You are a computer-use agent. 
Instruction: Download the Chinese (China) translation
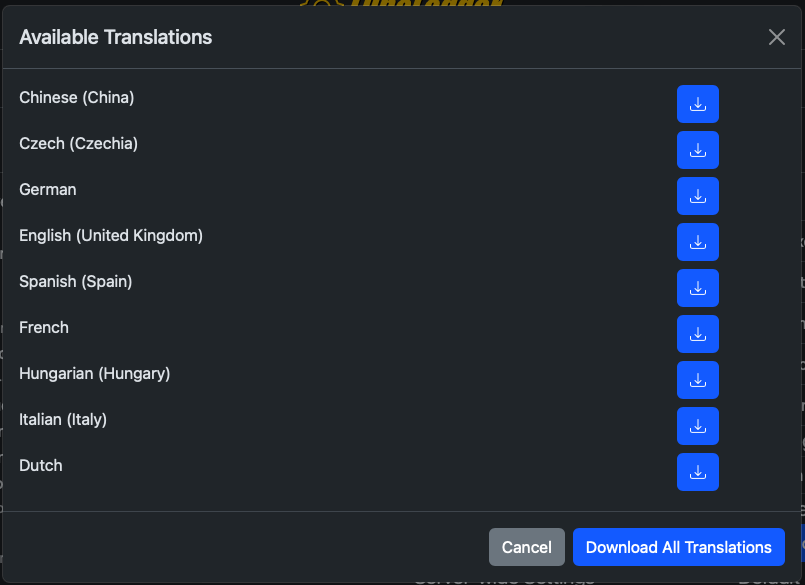698,104
